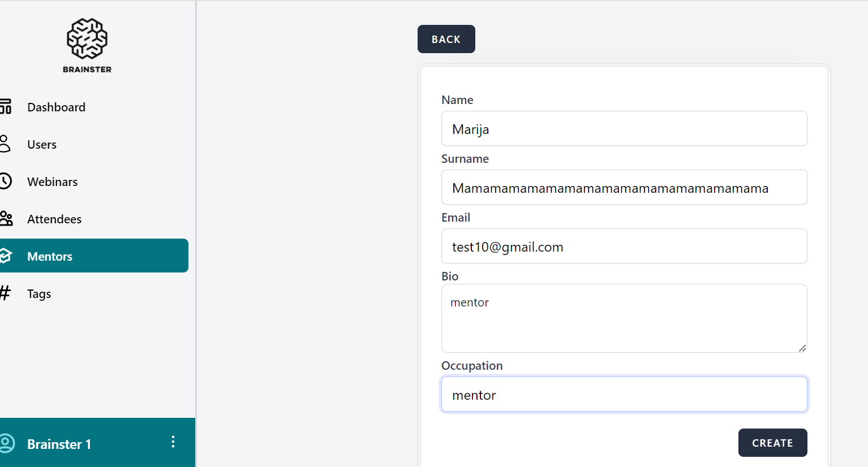
Task: Select the Email field with test10@gmail.com
Action: [x=624, y=247]
